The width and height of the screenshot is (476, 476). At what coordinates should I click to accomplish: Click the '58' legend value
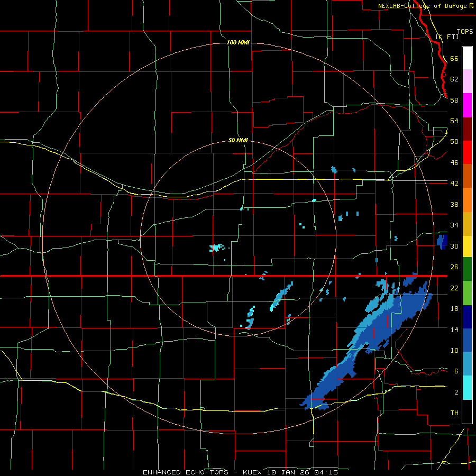coord(454,100)
